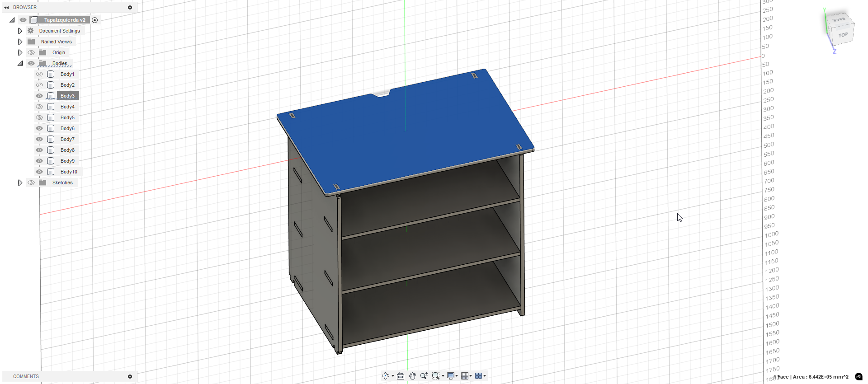
Task: Click the Sketches folder label
Action: pos(62,183)
